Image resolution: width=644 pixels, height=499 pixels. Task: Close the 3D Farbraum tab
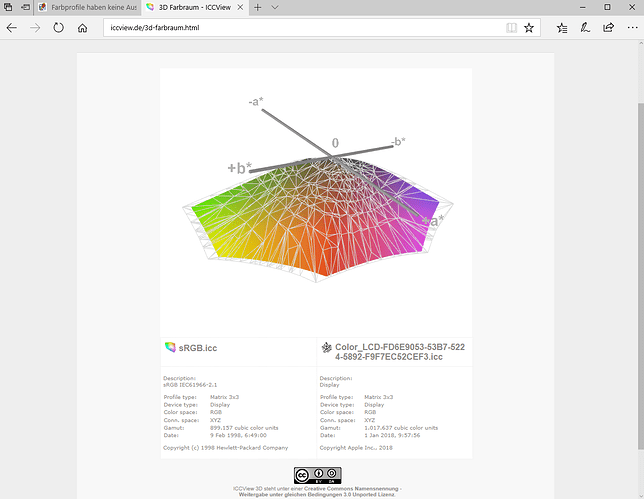(240, 7)
